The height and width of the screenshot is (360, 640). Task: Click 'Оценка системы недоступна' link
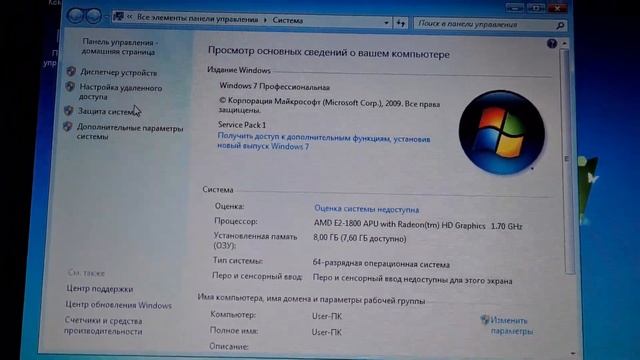click(x=366, y=209)
